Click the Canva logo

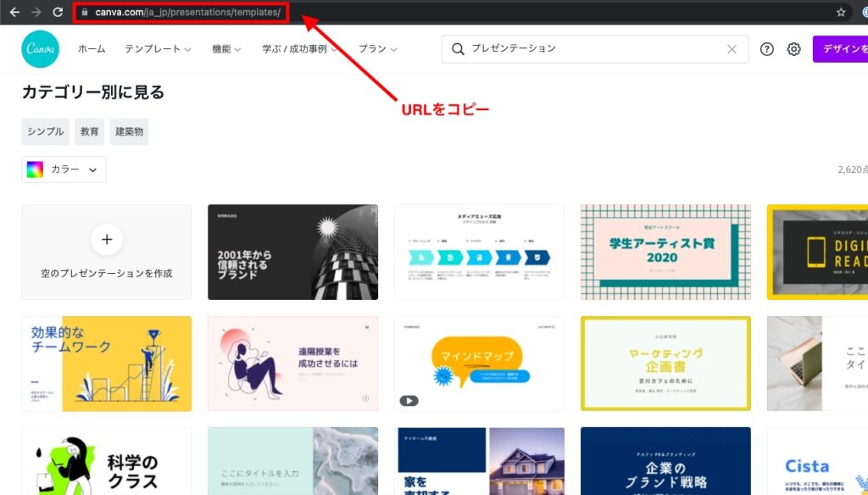[x=41, y=48]
